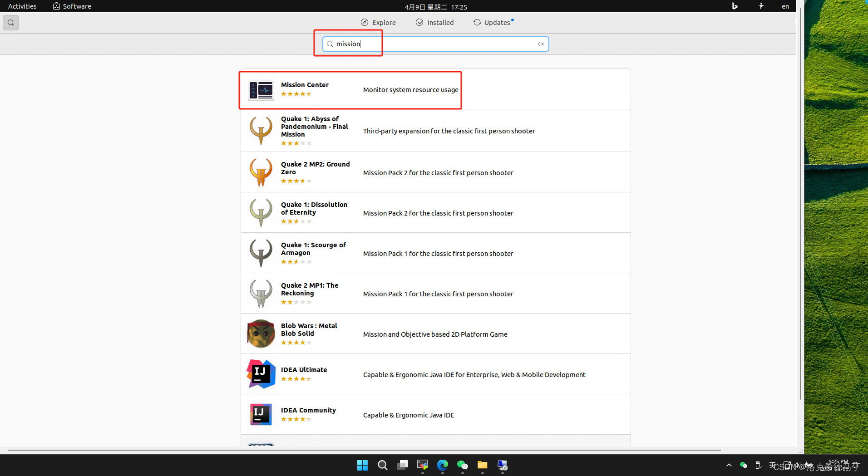Clear the search text with backspace icon
The height and width of the screenshot is (476, 868).
pos(542,44)
